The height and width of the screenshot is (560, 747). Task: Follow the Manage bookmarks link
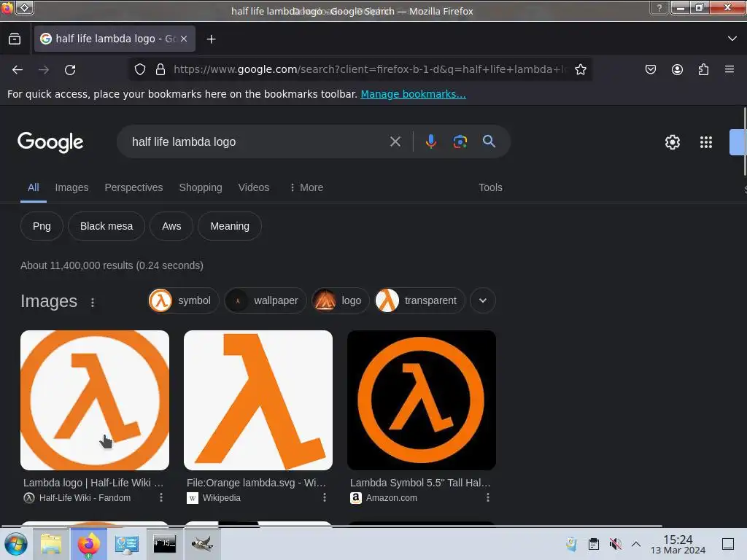413,94
